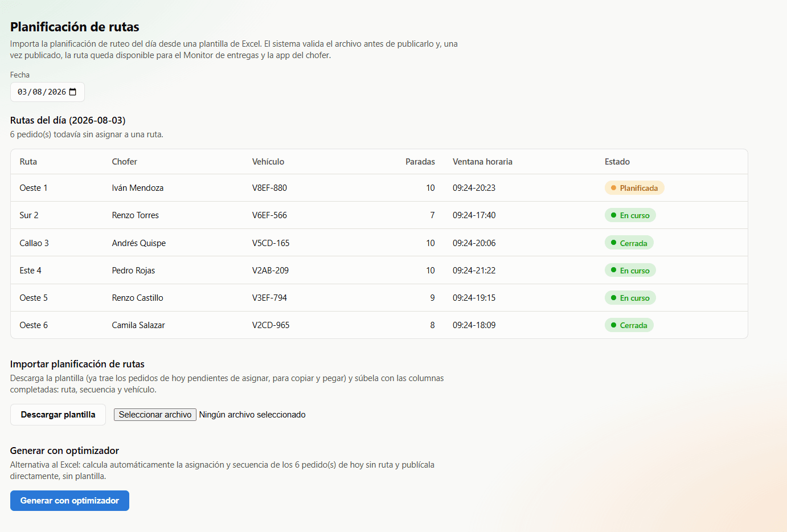
Task: Click the En curso status badge for Sur 2
Action: pos(630,215)
